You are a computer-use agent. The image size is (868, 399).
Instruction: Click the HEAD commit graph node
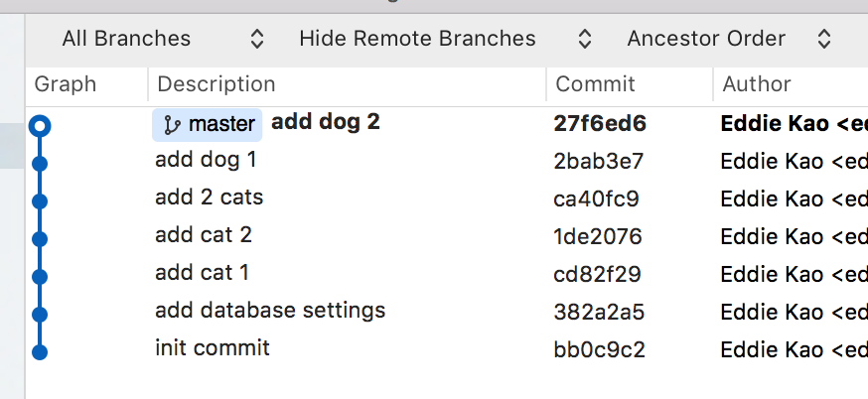[x=40, y=126]
